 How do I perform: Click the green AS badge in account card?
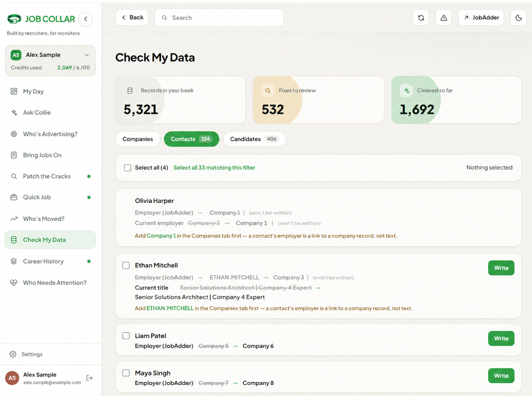pos(16,55)
